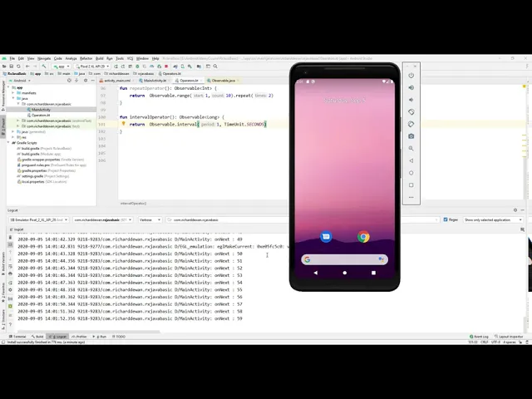Open the Messages app on the emulator

click(326, 236)
